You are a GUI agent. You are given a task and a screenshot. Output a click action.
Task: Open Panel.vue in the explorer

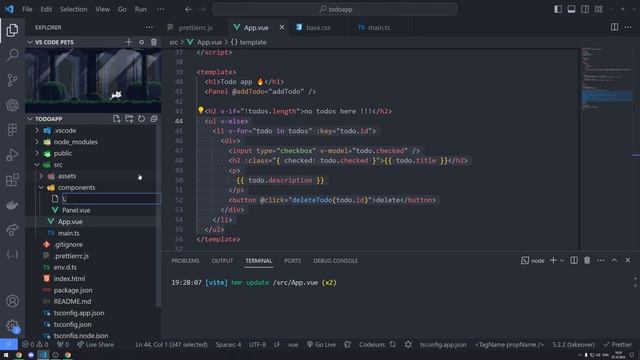(76, 210)
